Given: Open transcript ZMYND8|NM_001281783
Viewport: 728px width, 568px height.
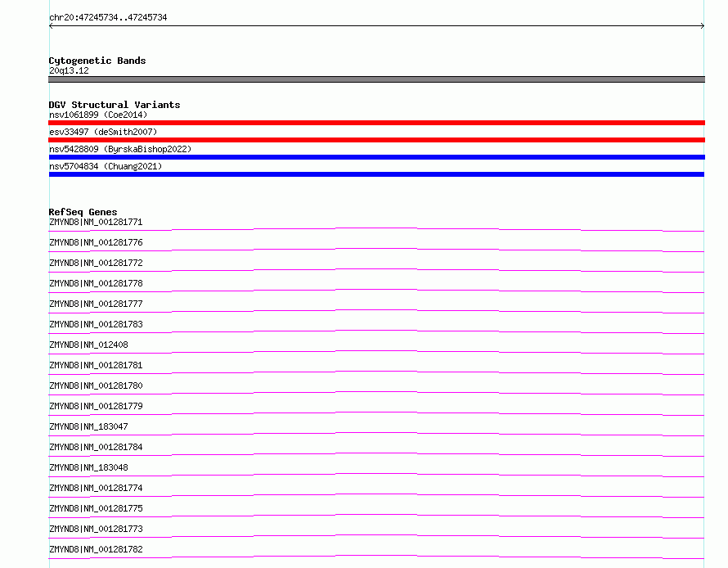Looking at the screenshot, I should tap(96, 324).
